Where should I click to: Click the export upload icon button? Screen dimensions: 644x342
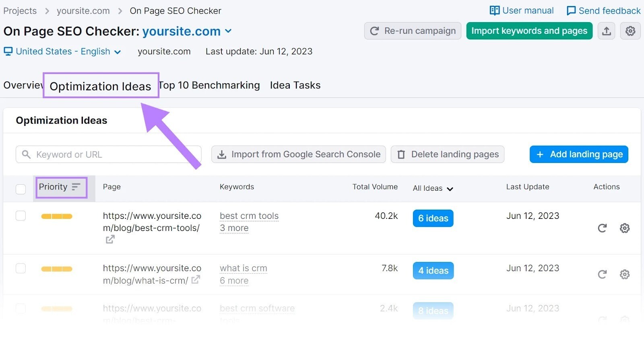coord(607,31)
